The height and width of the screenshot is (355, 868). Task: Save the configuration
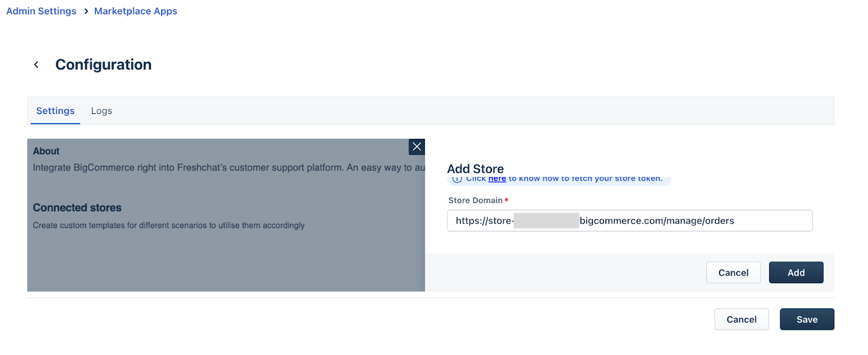point(807,319)
